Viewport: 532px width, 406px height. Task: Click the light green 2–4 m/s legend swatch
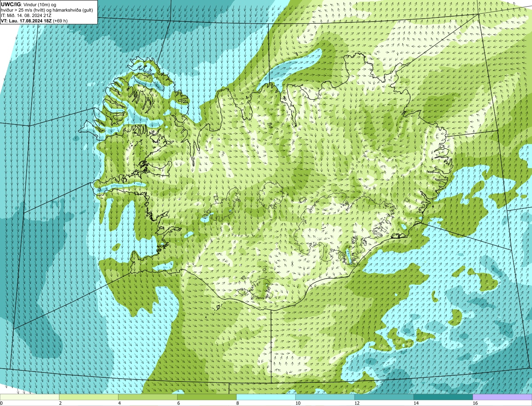(x=89, y=397)
